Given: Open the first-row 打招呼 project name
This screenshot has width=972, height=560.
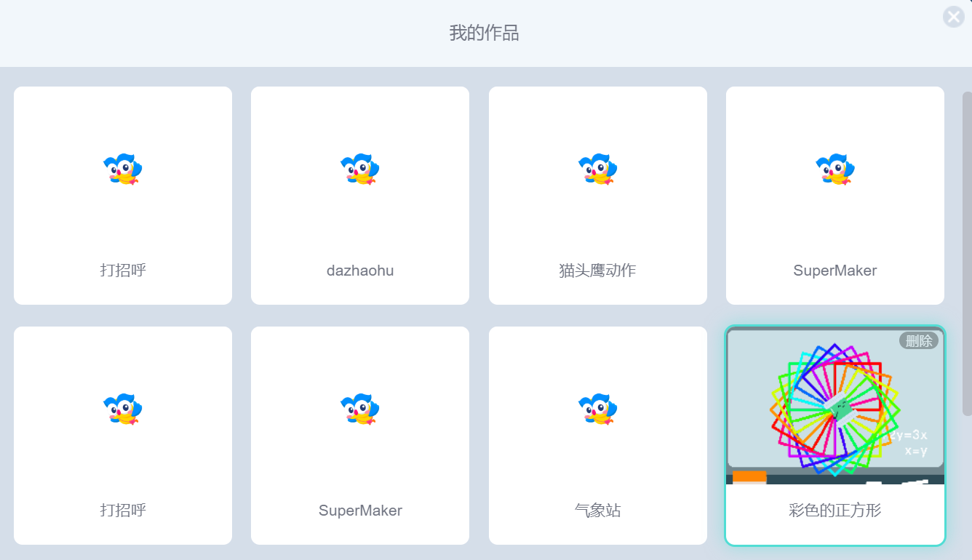Looking at the screenshot, I should tap(123, 271).
